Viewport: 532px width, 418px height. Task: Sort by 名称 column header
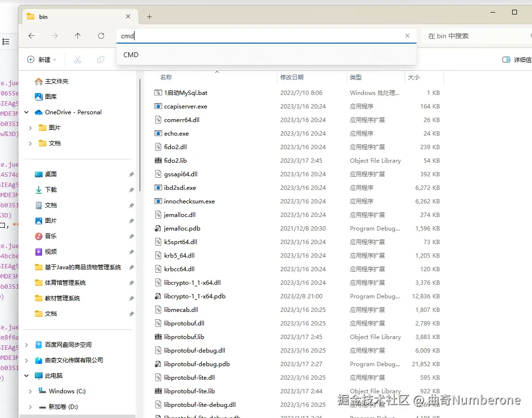166,77
